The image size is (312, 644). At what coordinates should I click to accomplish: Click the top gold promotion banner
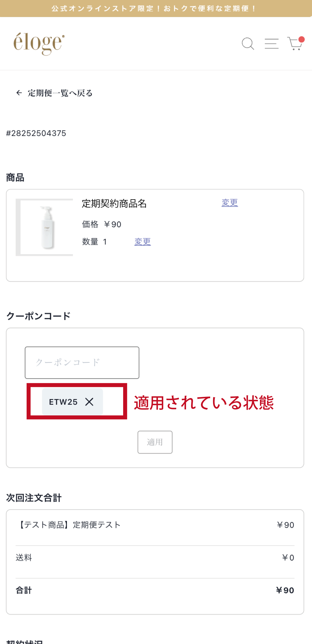(156, 8)
